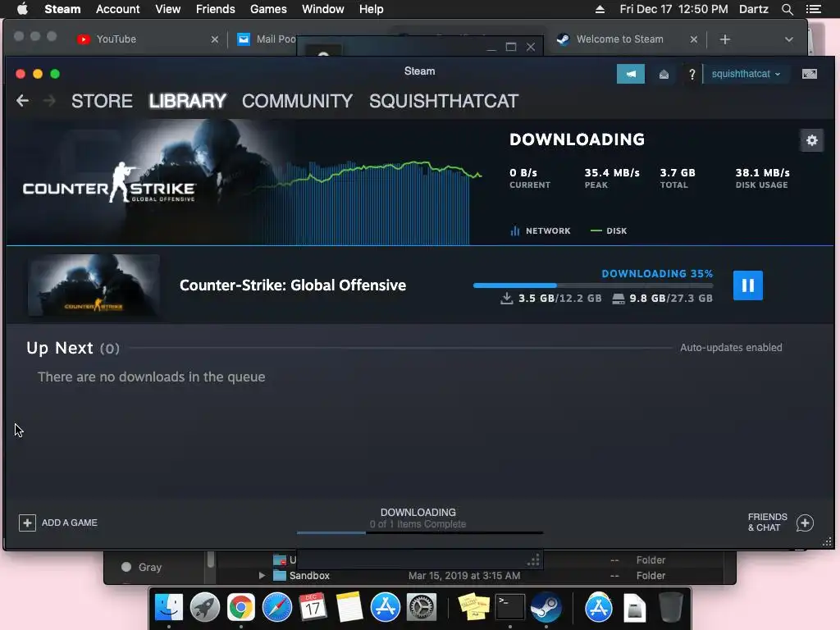Click the Counter-Strike download thumbnail
Screen dimensions: 840x630
coord(94,285)
